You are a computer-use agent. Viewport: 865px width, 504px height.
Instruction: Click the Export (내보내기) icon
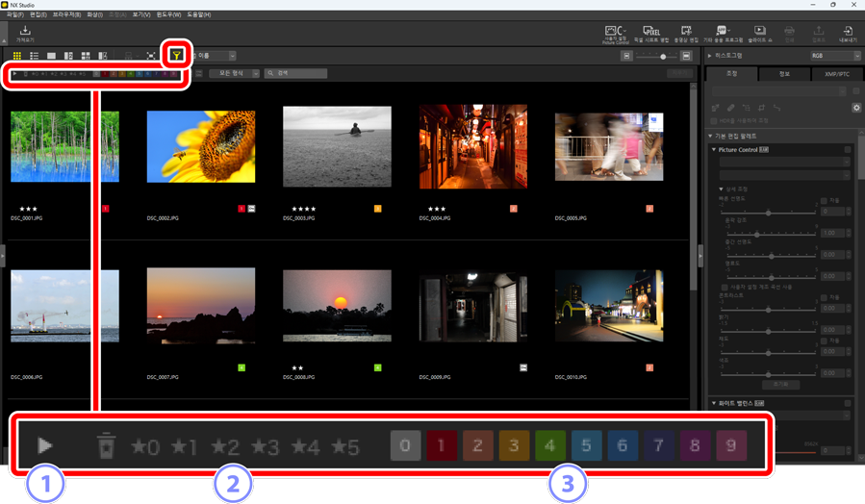pos(848,35)
